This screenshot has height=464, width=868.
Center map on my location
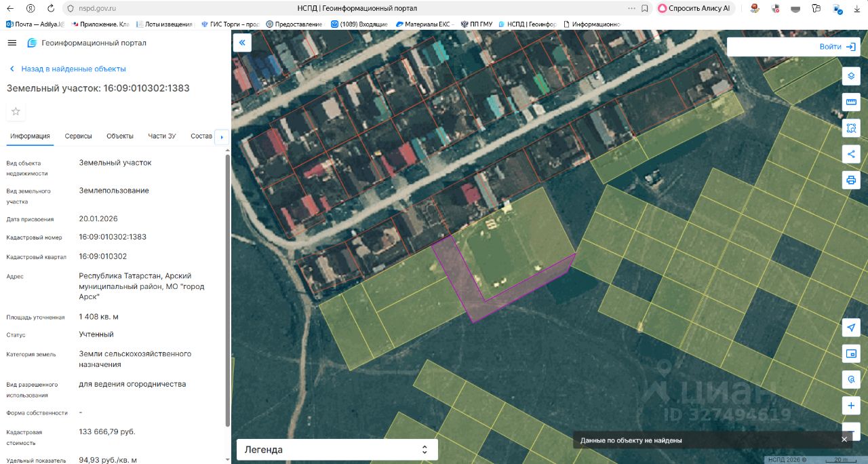click(x=851, y=328)
